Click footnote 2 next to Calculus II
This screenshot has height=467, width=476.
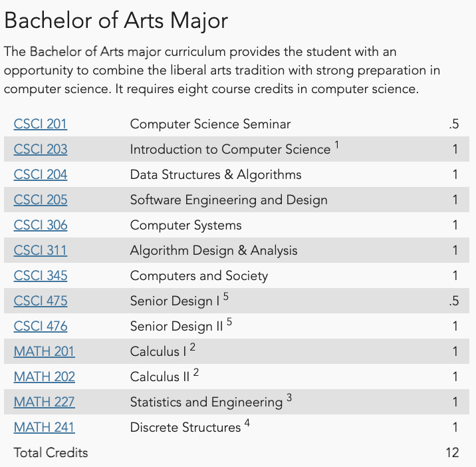(196, 372)
